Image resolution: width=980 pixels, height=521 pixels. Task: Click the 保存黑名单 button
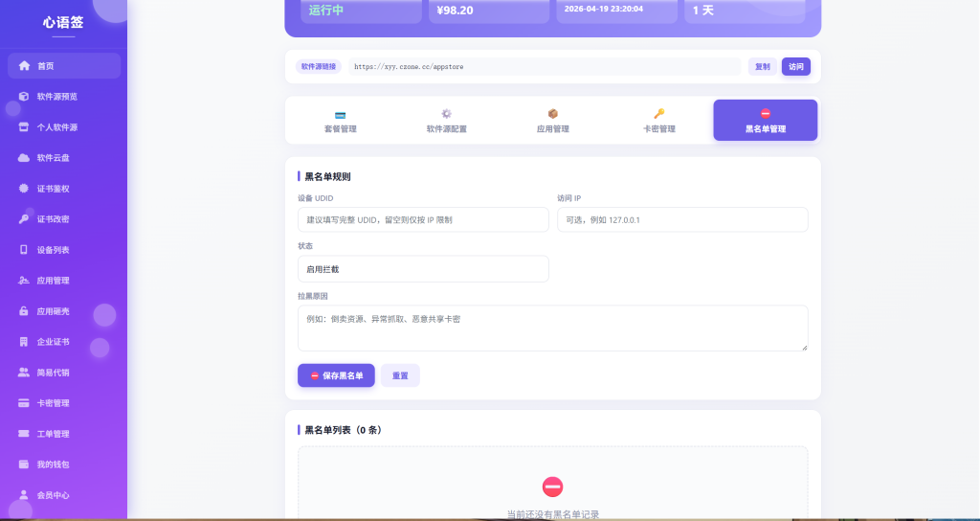point(336,375)
